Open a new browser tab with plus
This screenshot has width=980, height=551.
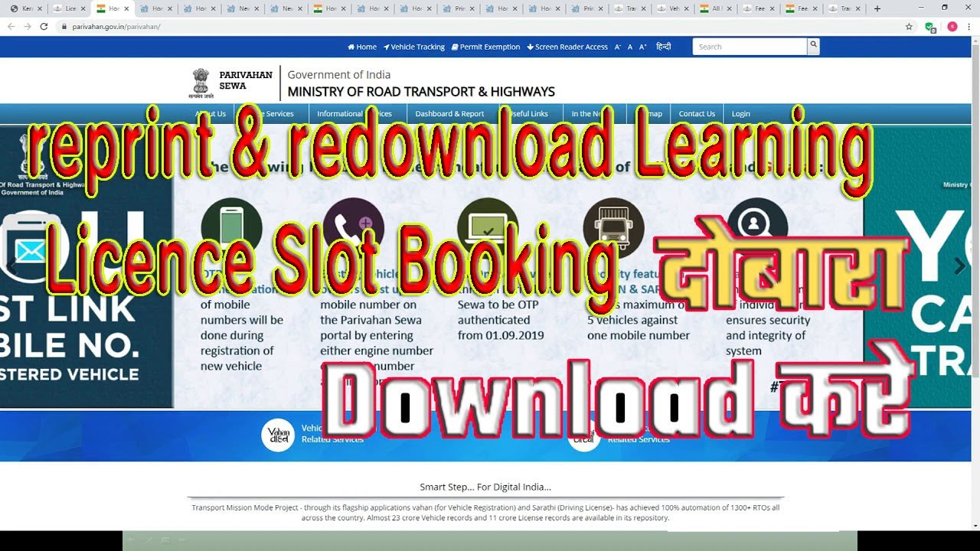tap(877, 8)
